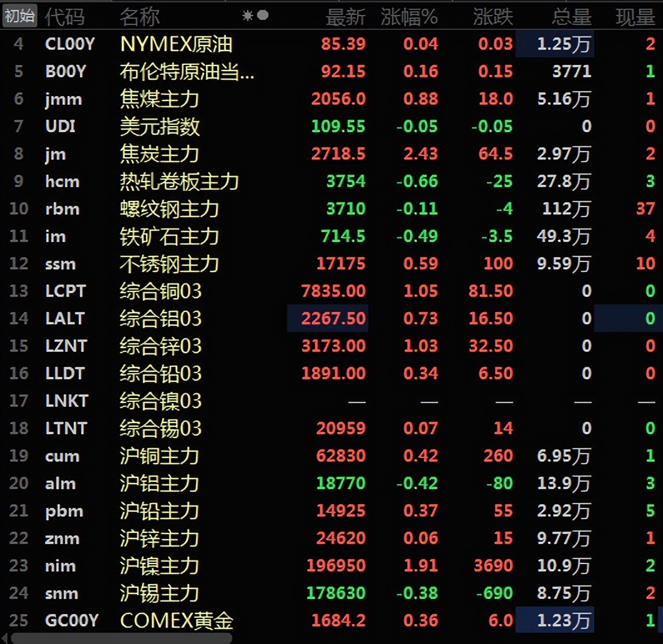Click latest price 109.55
This screenshot has width=663, height=644.
[x=338, y=126]
